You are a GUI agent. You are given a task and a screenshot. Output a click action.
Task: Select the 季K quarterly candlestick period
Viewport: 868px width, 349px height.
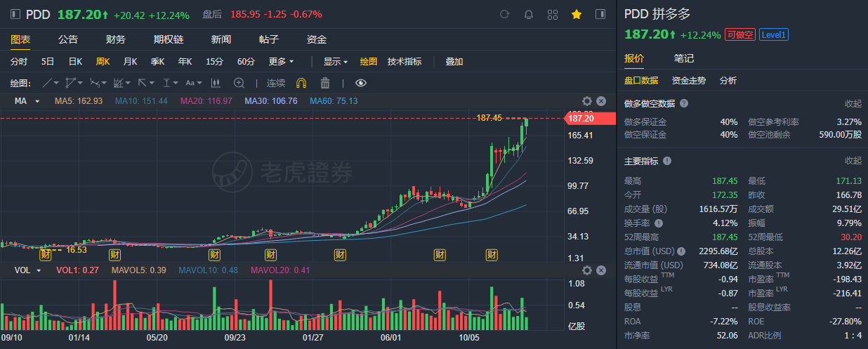(157, 61)
